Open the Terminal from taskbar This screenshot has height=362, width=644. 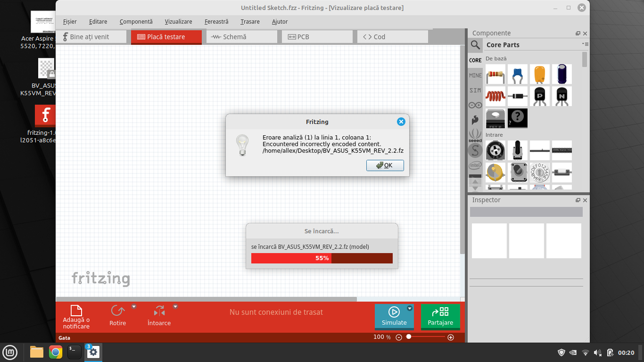74,352
